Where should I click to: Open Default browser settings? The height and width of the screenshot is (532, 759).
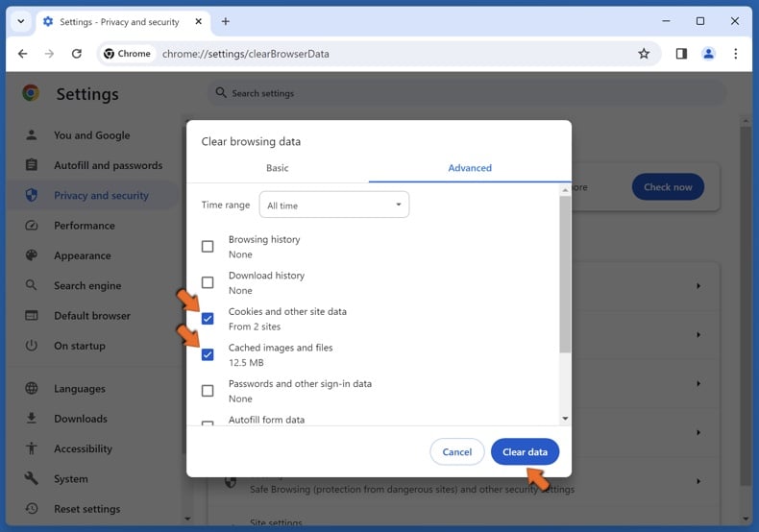[92, 315]
